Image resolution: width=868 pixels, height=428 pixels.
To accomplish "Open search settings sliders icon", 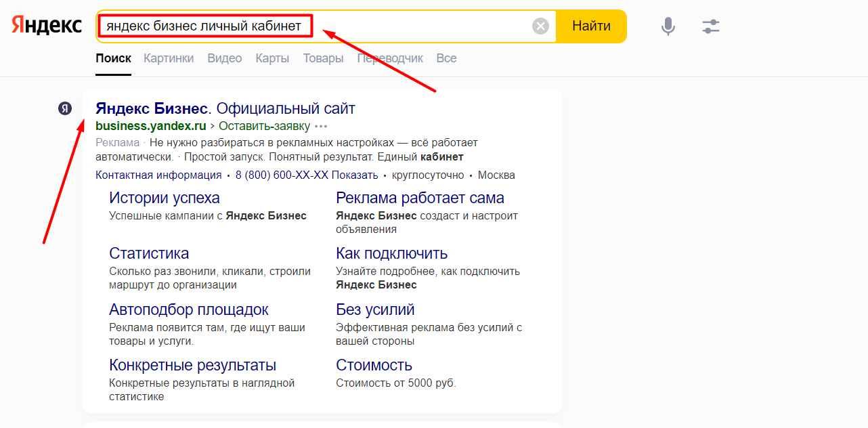I will pos(710,26).
